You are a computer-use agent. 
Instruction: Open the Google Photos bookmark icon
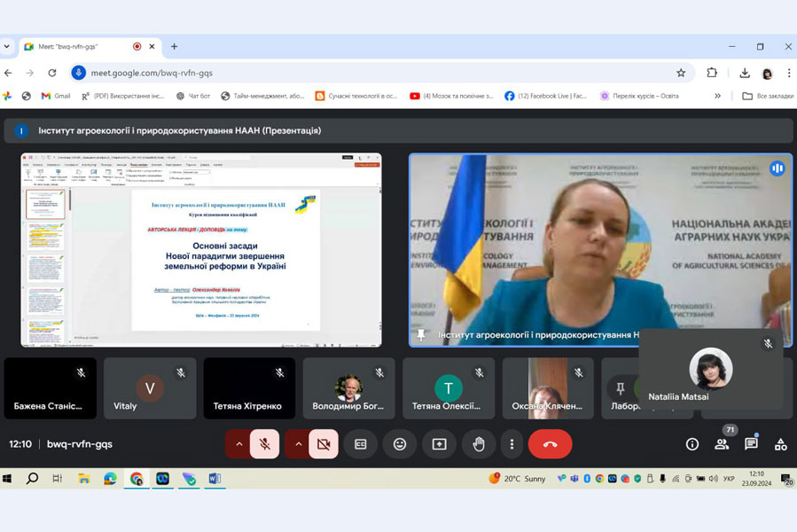(7, 96)
